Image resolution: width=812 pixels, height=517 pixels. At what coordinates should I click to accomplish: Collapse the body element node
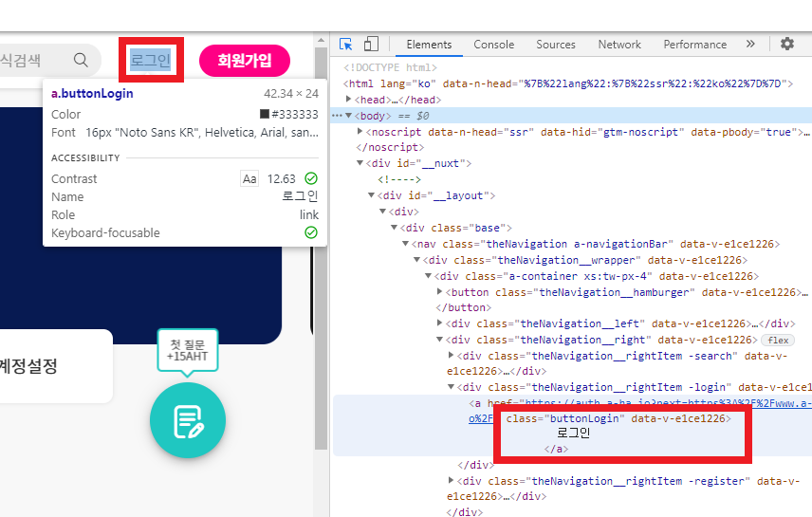(x=348, y=115)
